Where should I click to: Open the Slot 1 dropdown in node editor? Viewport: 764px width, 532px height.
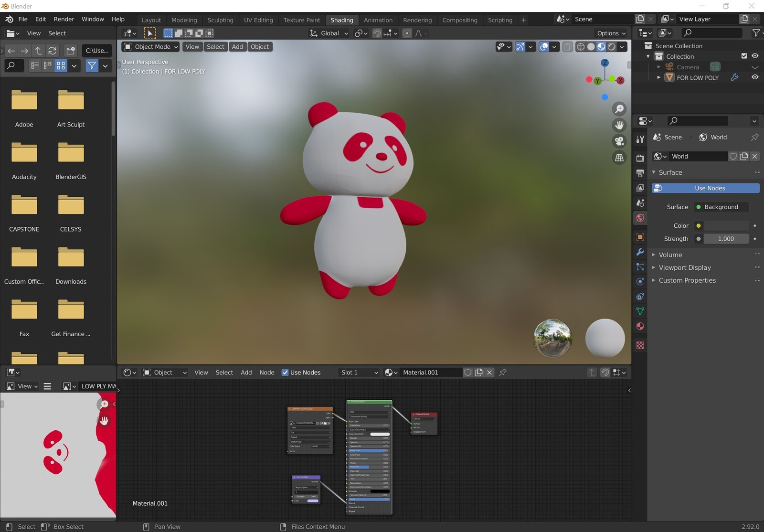tap(358, 372)
